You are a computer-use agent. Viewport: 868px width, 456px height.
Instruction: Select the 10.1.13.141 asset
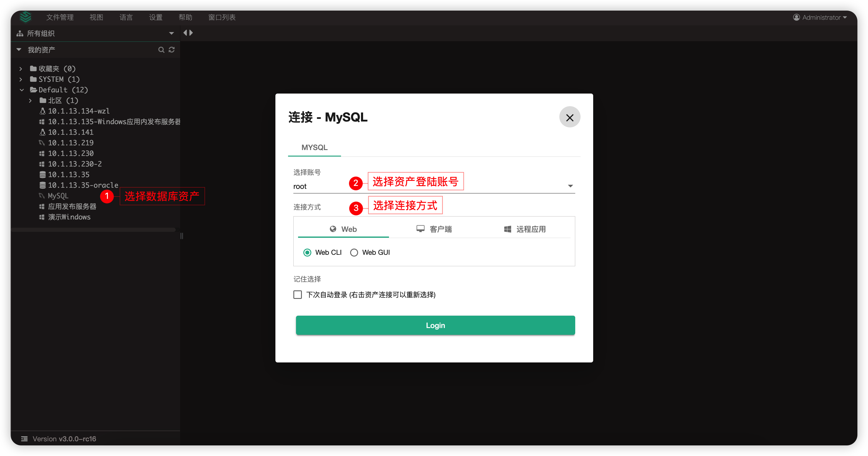(x=70, y=132)
